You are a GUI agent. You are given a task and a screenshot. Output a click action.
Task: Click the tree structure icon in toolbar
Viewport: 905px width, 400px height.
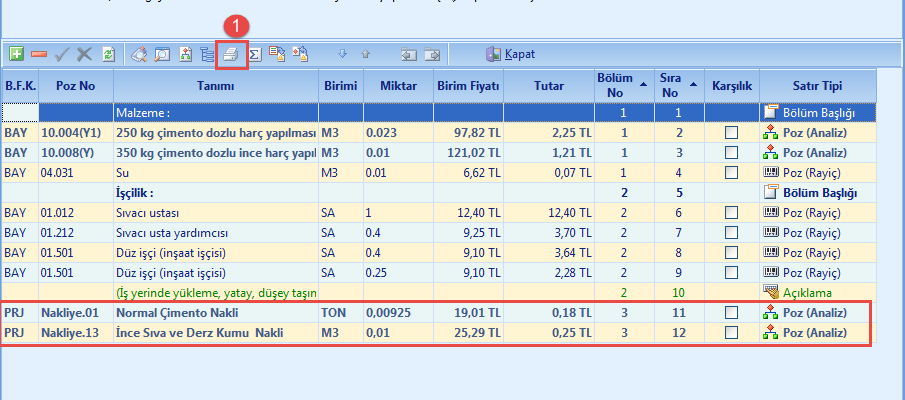pos(208,54)
